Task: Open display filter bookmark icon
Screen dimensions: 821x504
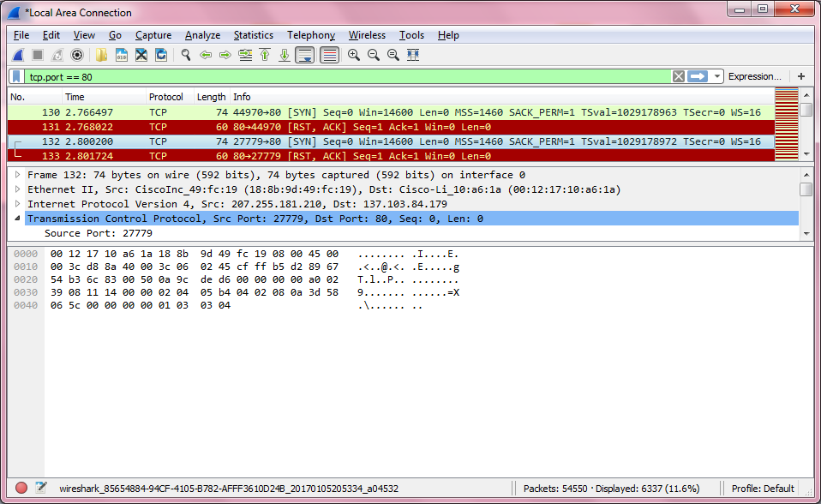Action: click(17, 76)
